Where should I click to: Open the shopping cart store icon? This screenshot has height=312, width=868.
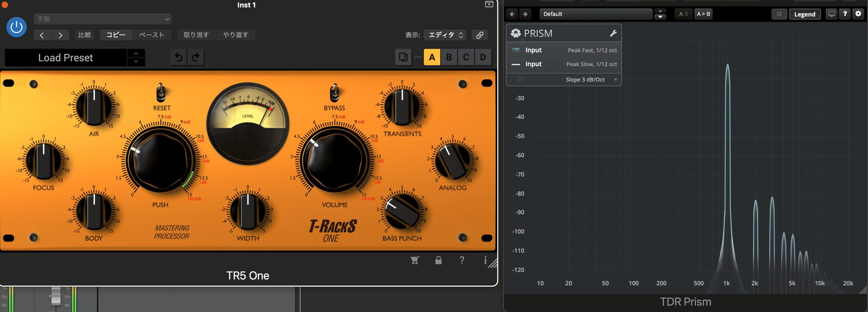pos(415,260)
